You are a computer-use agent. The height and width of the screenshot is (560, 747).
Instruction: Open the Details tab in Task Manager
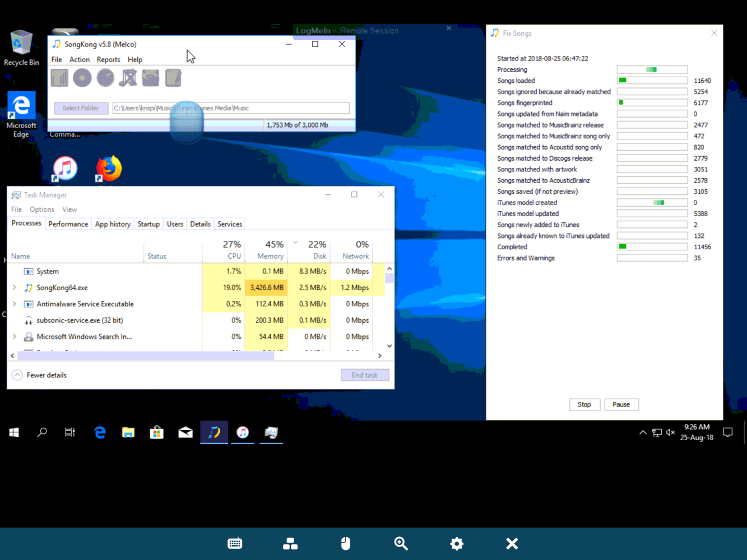[200, 224]
